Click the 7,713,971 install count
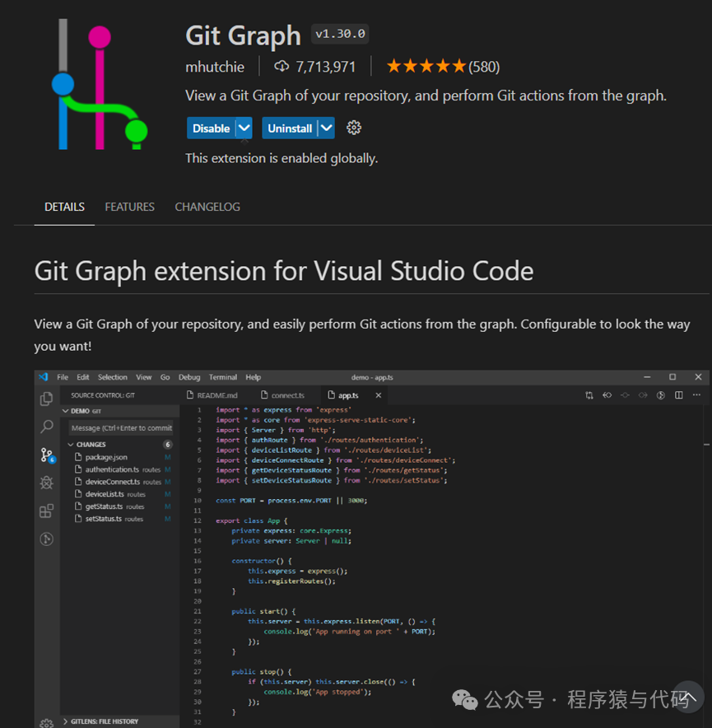This screenshot has width=712, height=728. click(x=315, y=67)
